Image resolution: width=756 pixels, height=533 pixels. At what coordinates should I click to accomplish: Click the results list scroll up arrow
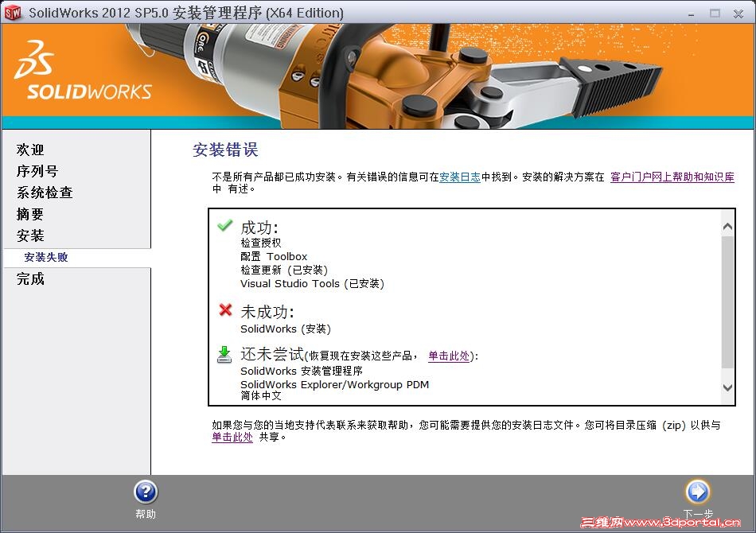[x=727, y=227]
